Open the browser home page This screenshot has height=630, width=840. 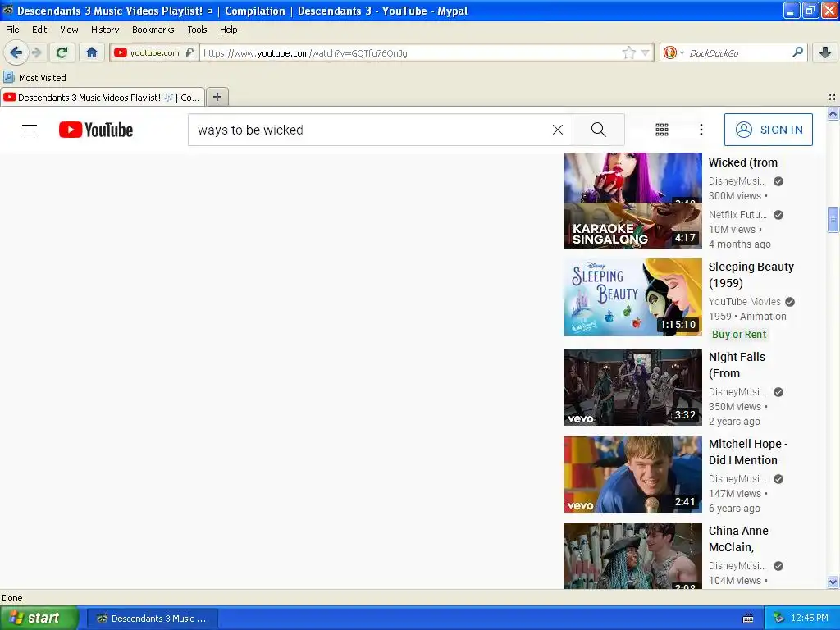[92, 52]
